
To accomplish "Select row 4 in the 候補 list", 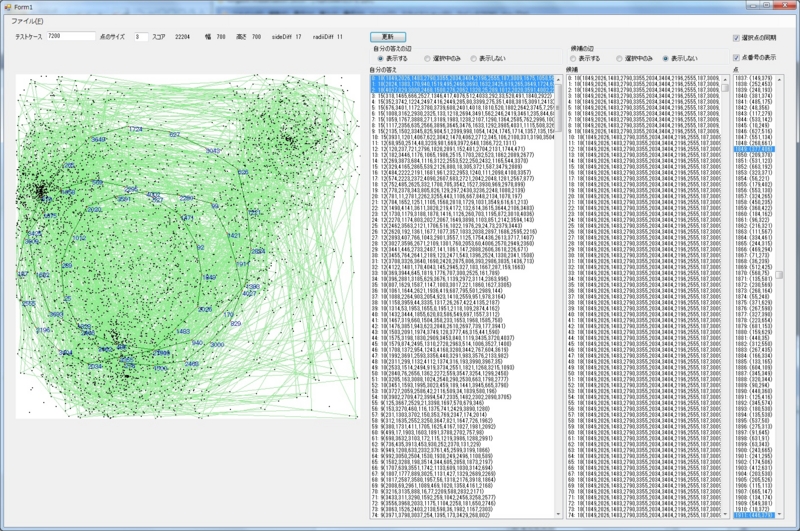I will [643, 102].
